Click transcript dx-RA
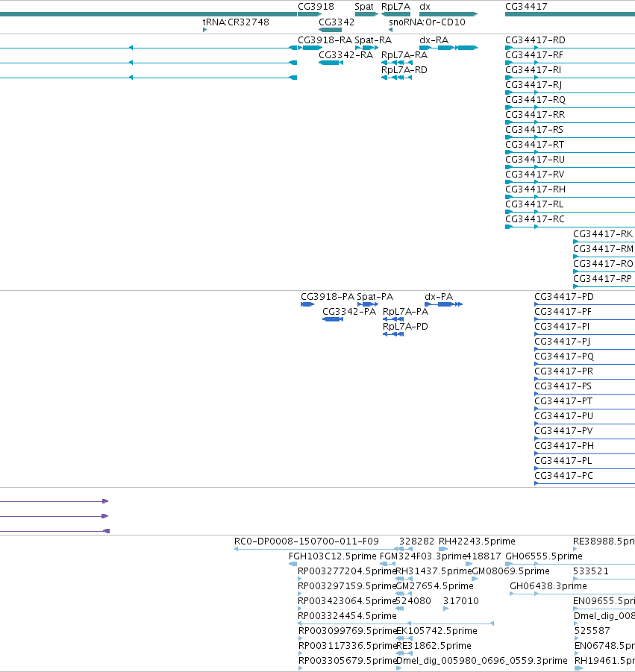The image size is (635, 672). click(434, 40)
